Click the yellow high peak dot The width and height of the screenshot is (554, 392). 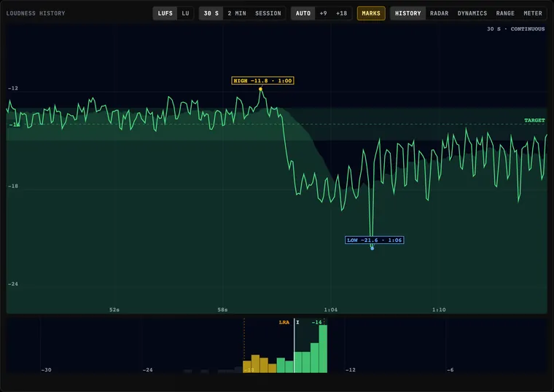click(260, 89)
